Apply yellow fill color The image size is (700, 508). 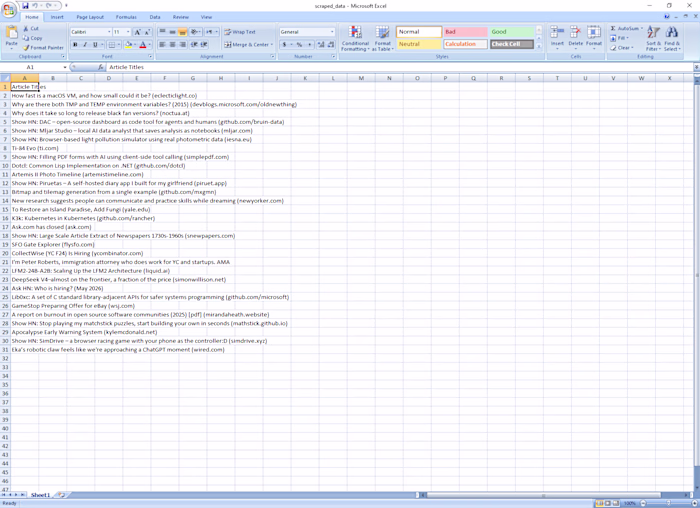point(129,45)
